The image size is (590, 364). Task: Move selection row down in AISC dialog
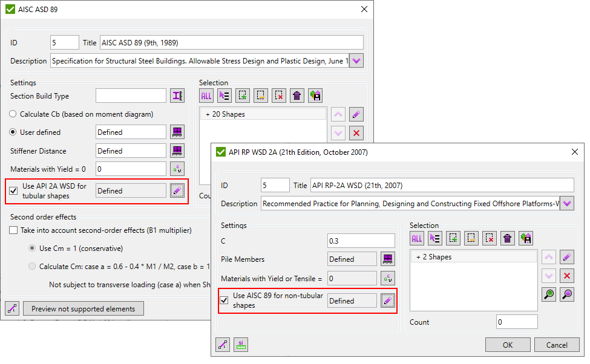click(338, 133)
